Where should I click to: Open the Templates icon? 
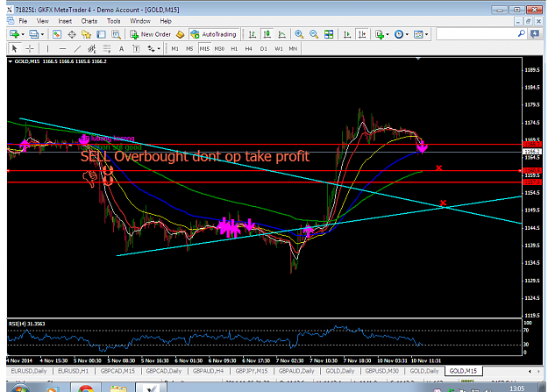[418, 34]
